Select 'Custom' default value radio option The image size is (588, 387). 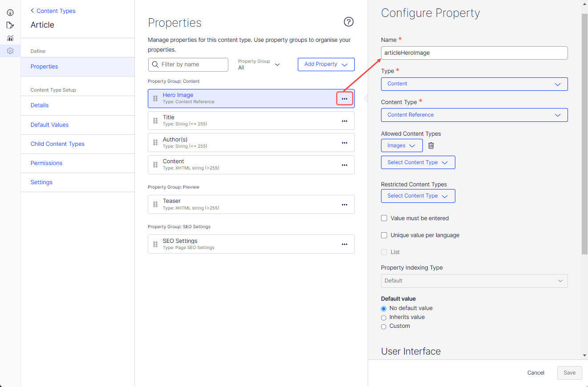click(384, 327)
